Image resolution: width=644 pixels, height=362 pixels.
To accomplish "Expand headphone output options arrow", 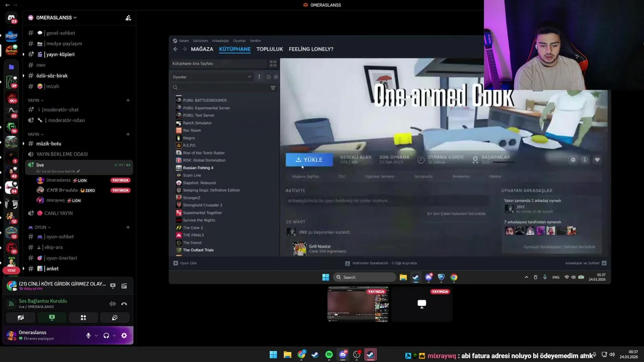I will [x=114, y=335].
